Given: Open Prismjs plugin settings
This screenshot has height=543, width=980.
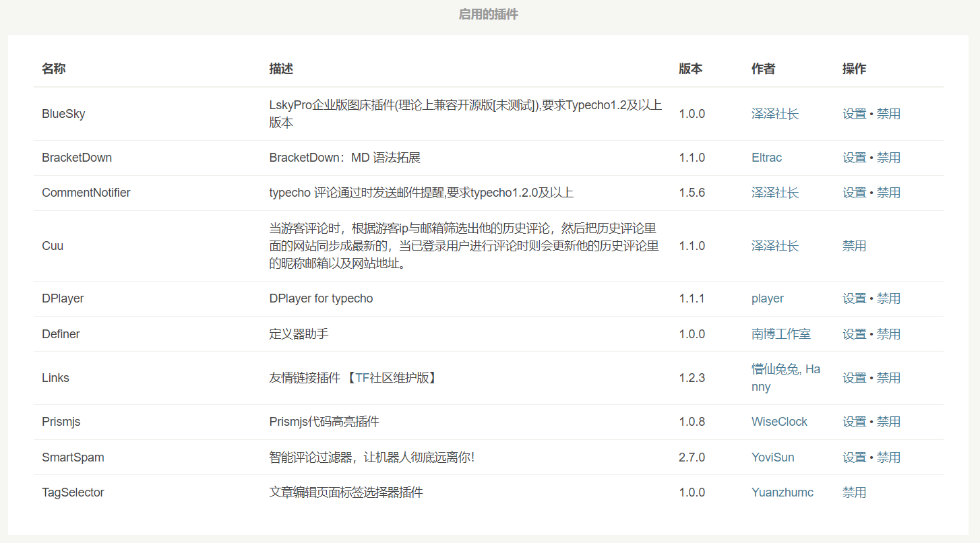Looking at the screenshot, I should 854,422.
